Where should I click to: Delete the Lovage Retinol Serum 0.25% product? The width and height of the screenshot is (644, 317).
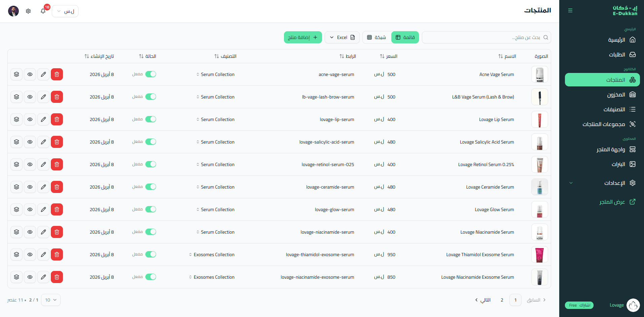[x=57, y=164]
